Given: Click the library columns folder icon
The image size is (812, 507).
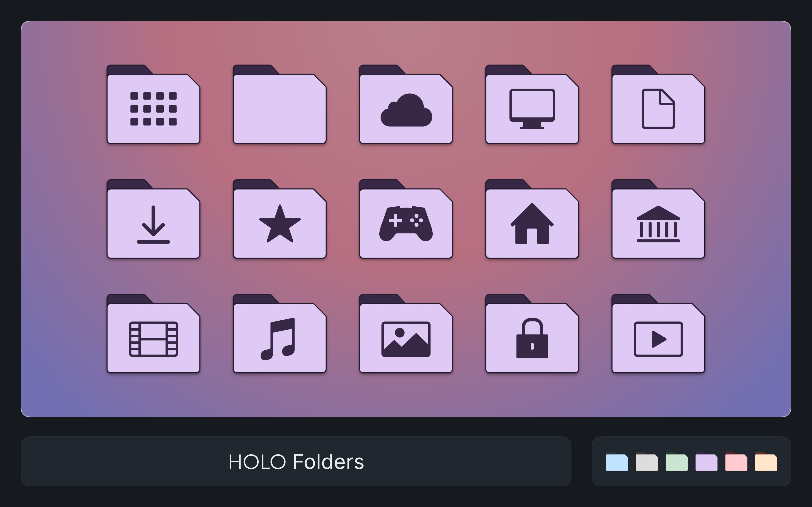Looking at the screenshot, I should click(x=658, y=219).
